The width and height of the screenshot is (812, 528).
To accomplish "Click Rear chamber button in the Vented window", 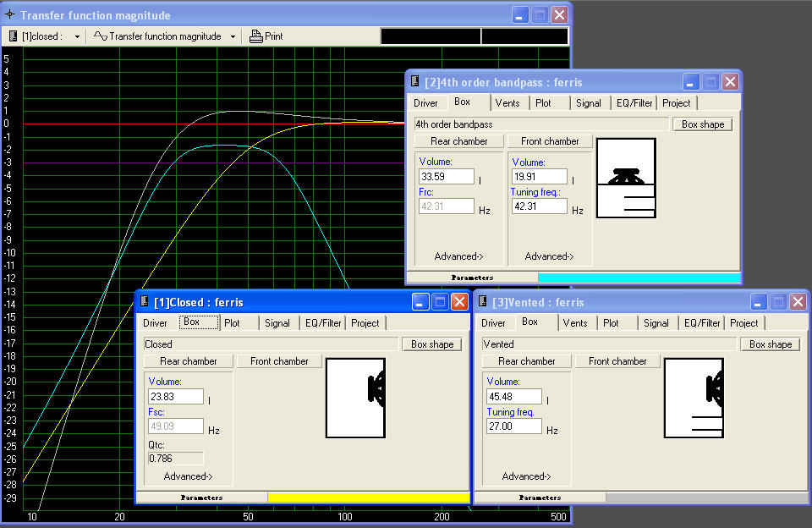I will click(527, 361).
